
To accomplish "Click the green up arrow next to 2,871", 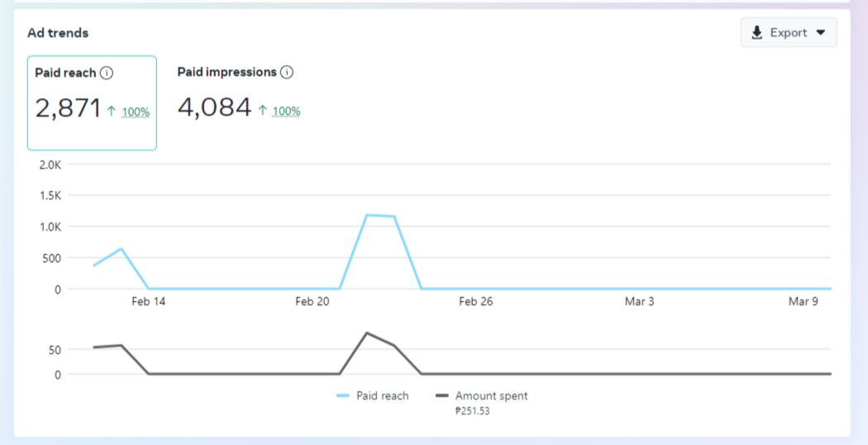I will [x=112, y=111].
